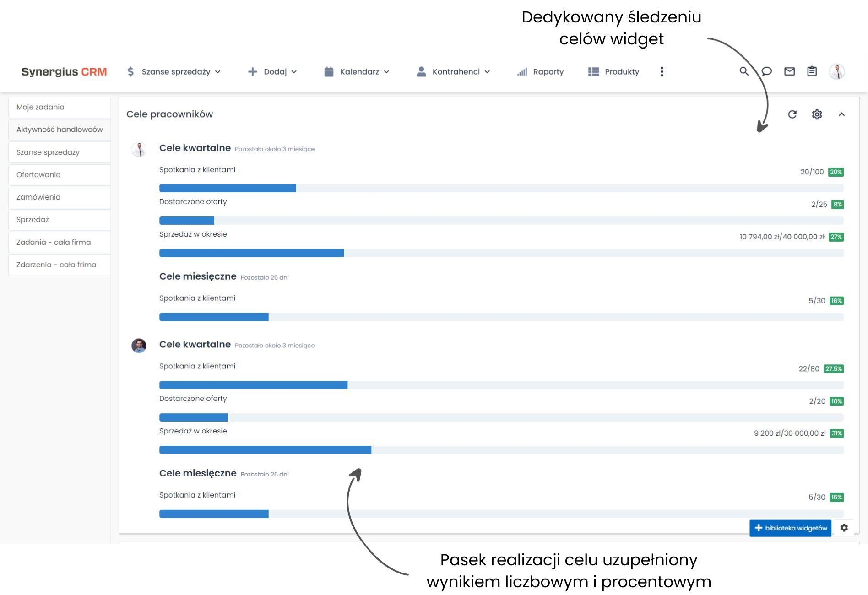Open the chat bubble messages icon
The width and height of the screenshot is (868, 595).
[x=767, y=71]
